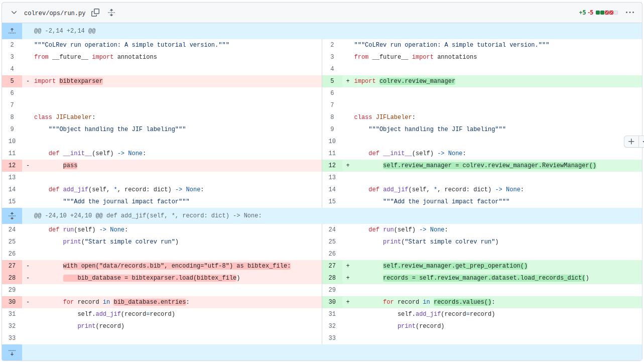The height and width of the screenshot is (364, 644).
Task: Click the -5 deletions count
Action: tap(590, 13)
